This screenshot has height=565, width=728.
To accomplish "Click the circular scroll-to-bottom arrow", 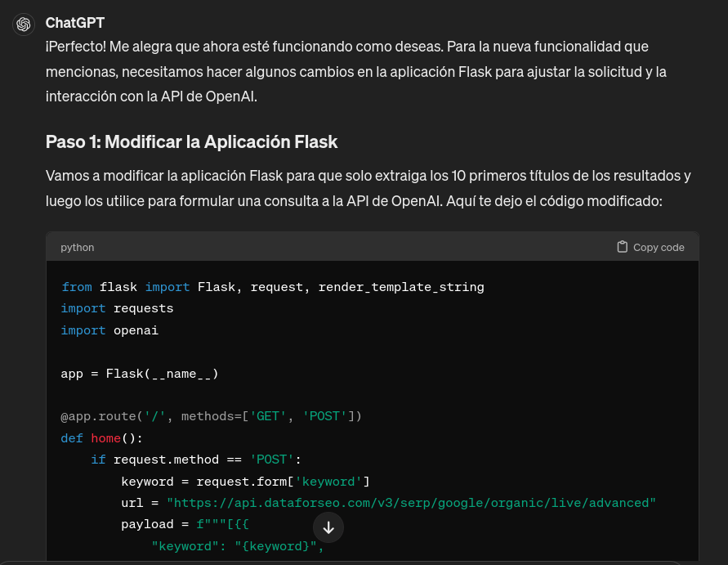I will [x=328, y=527].
